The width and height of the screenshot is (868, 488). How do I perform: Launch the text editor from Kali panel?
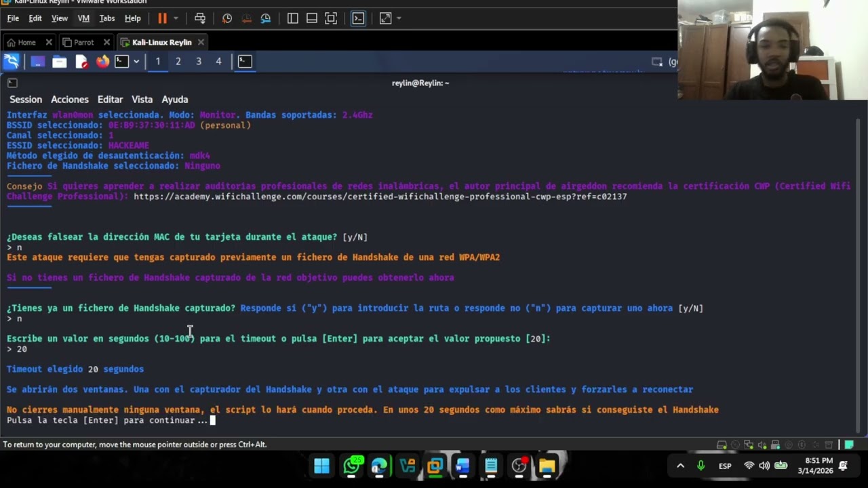[81, 62]
